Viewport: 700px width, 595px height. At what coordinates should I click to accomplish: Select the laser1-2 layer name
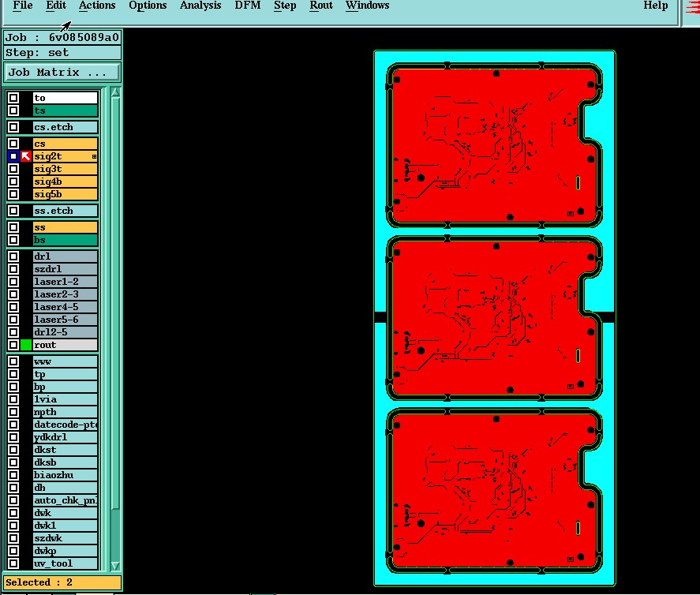coord(66,282)
